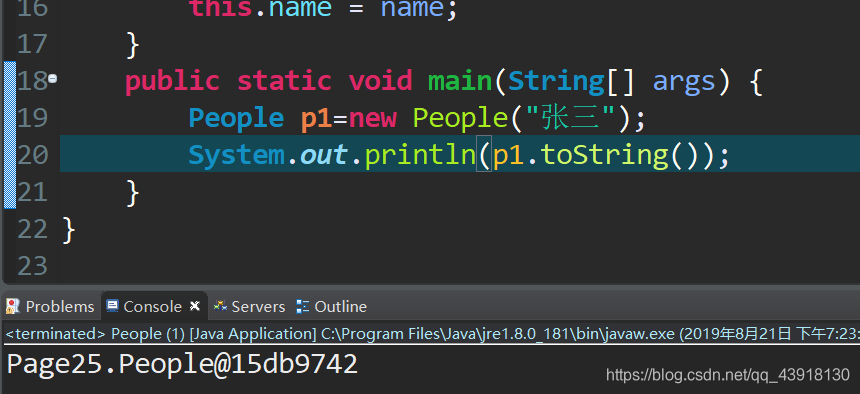Click the People constructor call on line 19
The image size is (860, 394).
coord(460,119)
